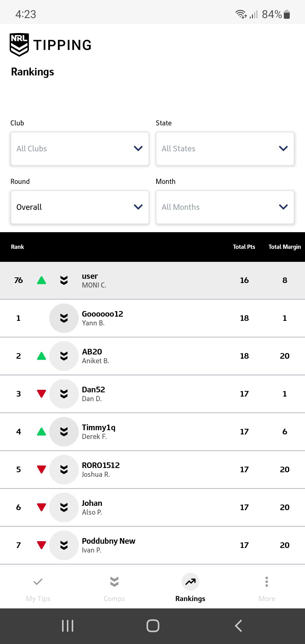Viewport: 305px width, 644px height.
Task: Tap the Android back navigation button
Action: pos(238,626)
